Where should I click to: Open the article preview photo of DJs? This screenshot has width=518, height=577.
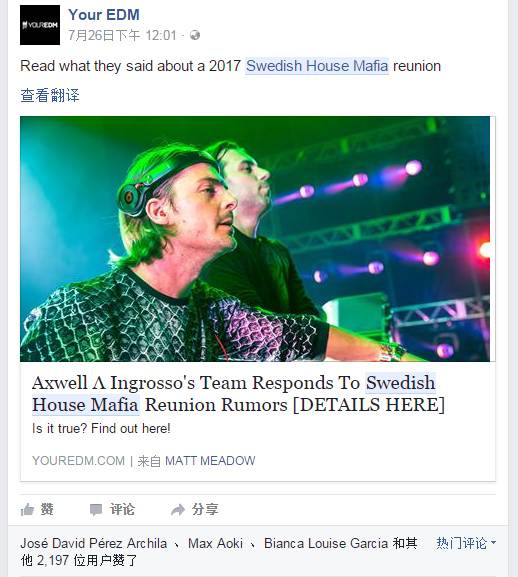tap(255, 239)
